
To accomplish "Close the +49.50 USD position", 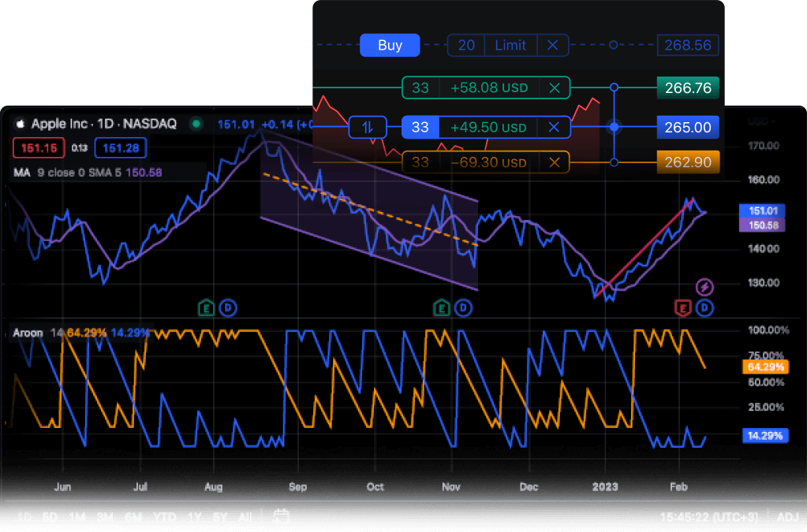I will (x=554, y=127).
